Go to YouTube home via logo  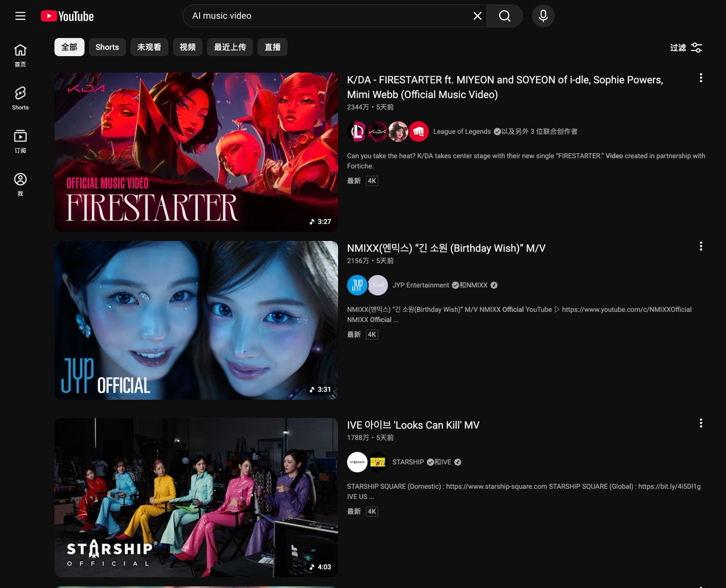pos(67,16)
